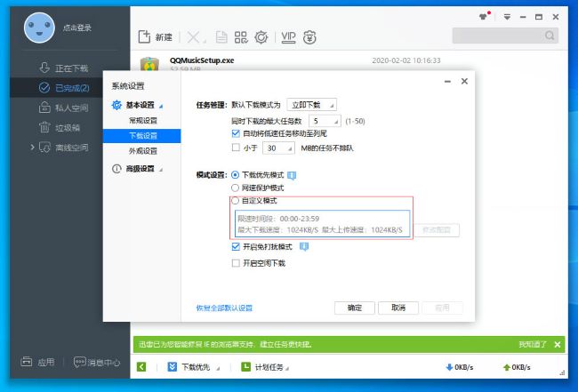Screen dimensions: 578x392
Task: Switch to 常规设置 settings tab
Action: [142, 120]
